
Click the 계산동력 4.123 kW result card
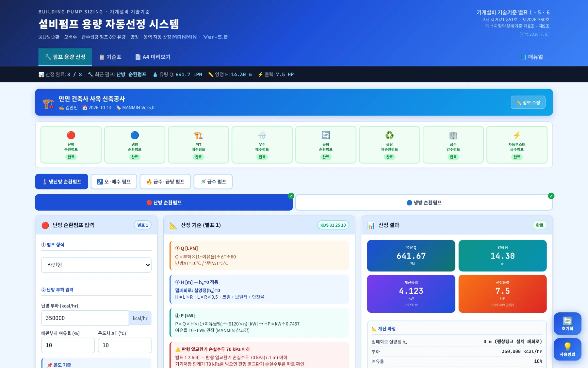click(411, 294)
